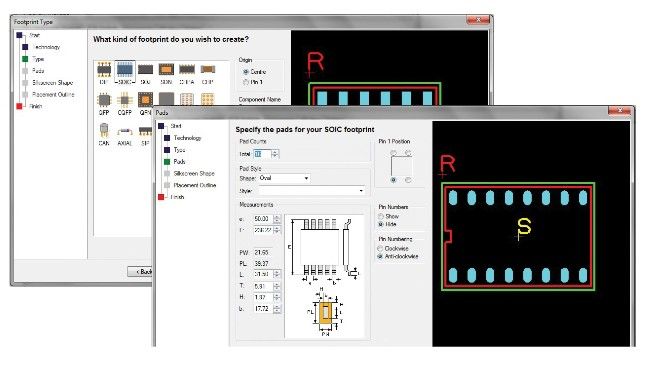Click the stepper beside the 17.72 value

pos(277,309)
